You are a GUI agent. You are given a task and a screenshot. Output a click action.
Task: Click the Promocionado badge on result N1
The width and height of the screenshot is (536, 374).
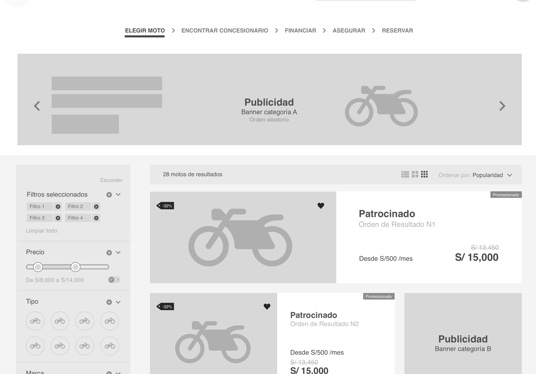(x=506, y=195)
